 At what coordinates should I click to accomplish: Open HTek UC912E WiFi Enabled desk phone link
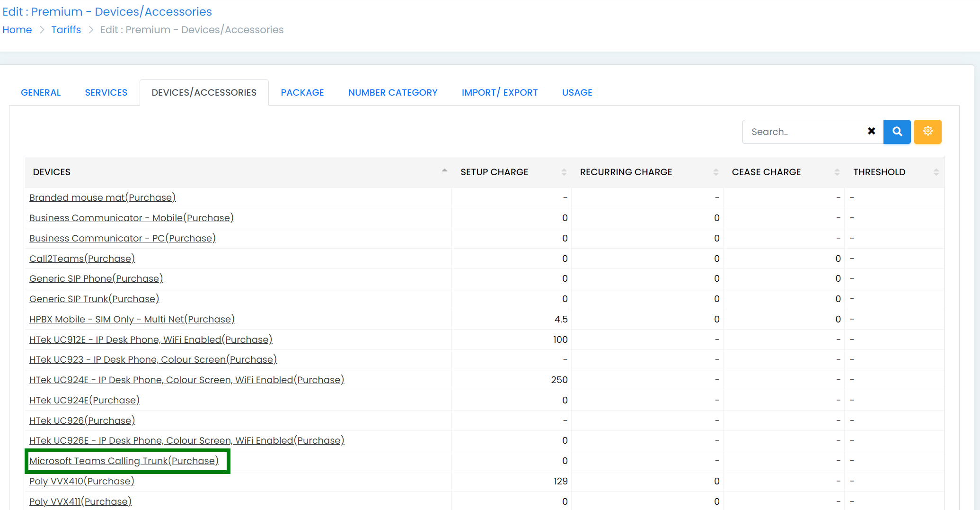coord(151,340)
